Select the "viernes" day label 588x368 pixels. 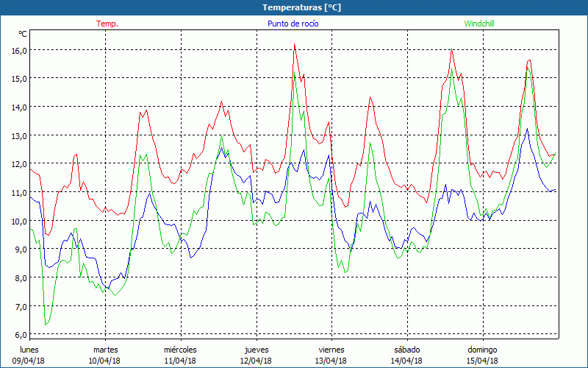pos(331,350)
